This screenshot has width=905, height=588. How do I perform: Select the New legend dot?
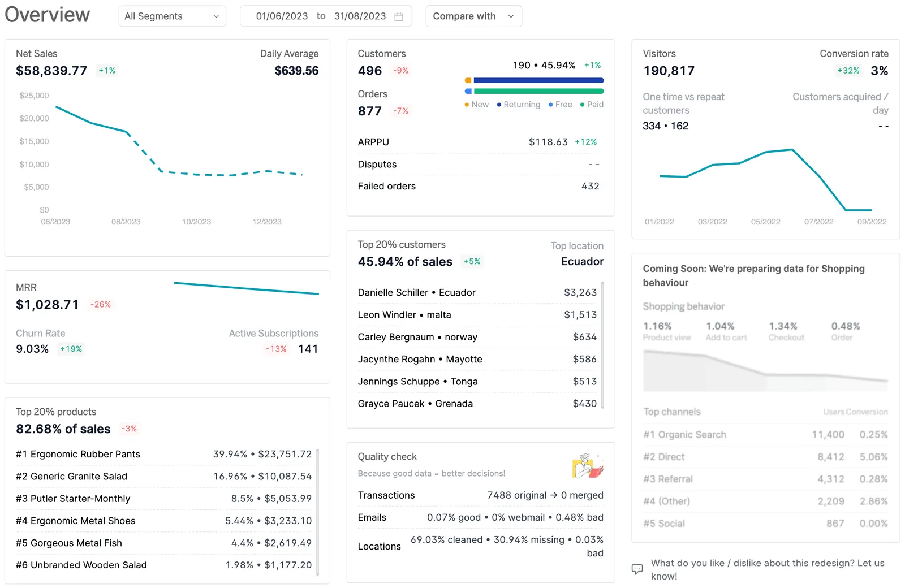click(x=467, y=105)
